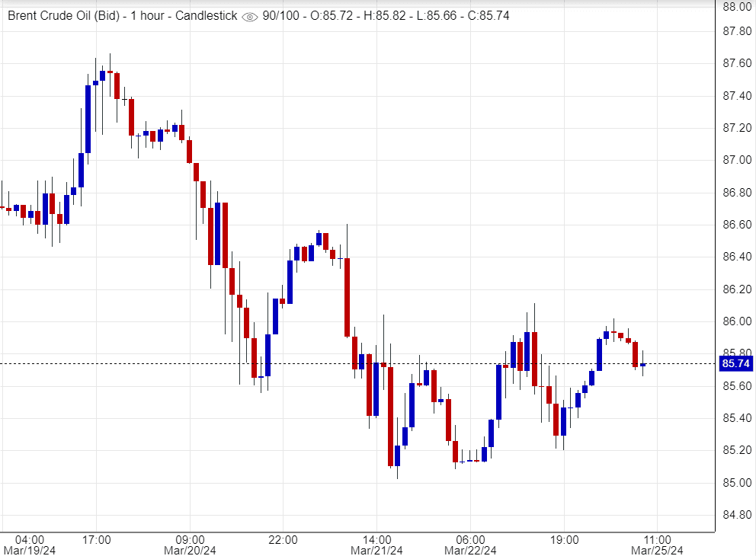756x556 pixels.
Task: Select the 22:00 time axis label
Action: pyautogui.click(x=283, y=539)
